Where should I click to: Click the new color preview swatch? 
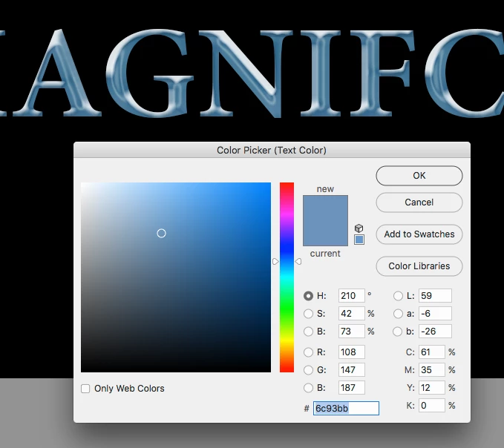pyautogui.click(x=325, y=208)
